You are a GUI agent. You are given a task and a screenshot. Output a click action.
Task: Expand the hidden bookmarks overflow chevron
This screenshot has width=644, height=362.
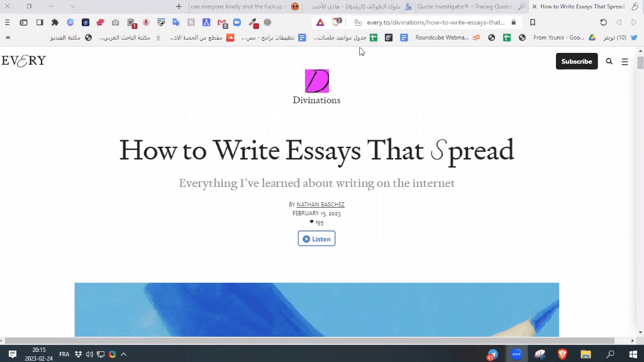(x=8, y=38)
